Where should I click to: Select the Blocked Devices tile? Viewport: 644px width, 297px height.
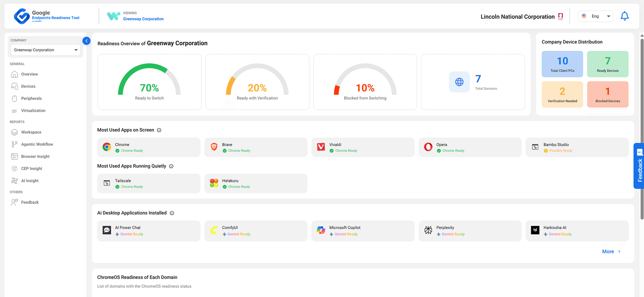tap(608, 94)
